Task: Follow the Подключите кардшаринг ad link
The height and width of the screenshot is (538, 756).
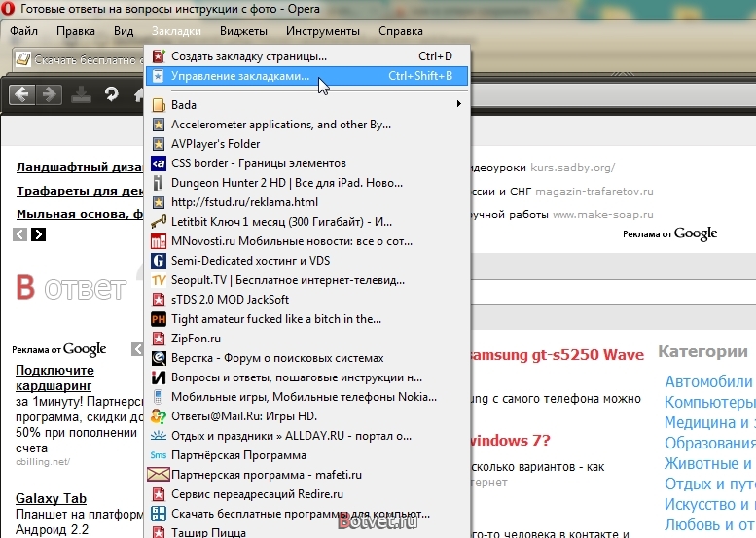Action: pos(54,377)
